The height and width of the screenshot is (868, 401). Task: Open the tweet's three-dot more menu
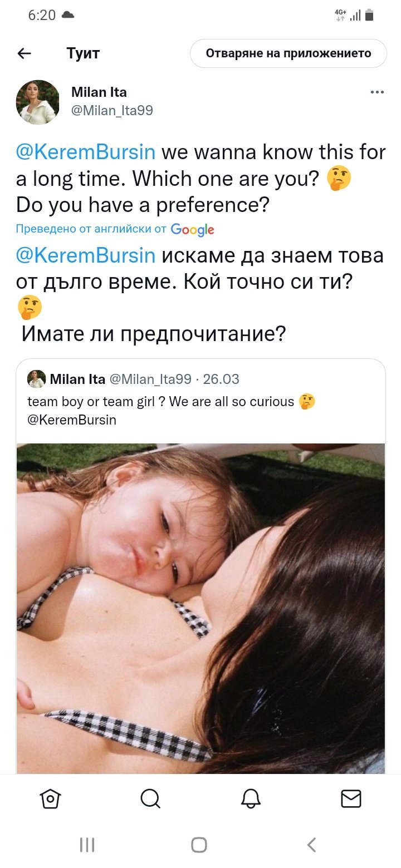pos(377,92)
